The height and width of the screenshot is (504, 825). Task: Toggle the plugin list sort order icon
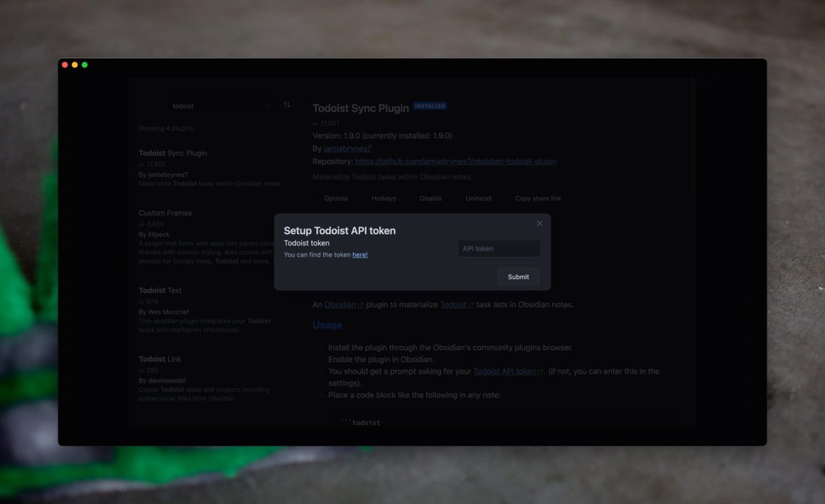pyautogui.click(x=287, y=105)
